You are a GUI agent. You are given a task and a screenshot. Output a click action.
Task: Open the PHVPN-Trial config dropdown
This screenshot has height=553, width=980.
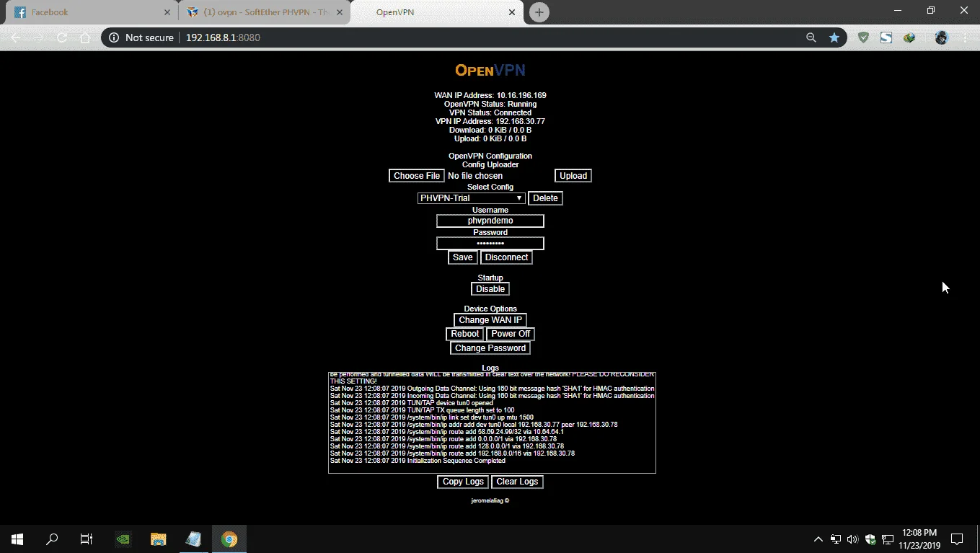[472, 198]
